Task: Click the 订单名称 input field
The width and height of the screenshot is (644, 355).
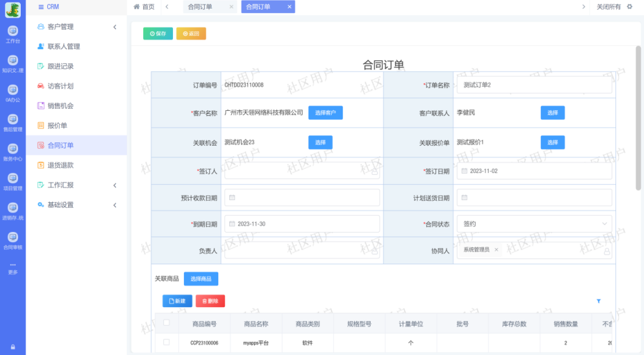Action: [534, 85]
